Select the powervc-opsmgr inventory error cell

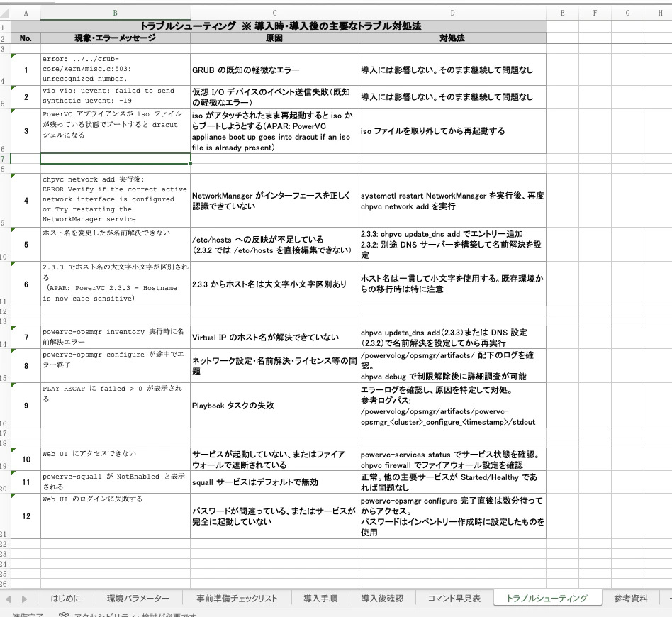tap(116, 338)
